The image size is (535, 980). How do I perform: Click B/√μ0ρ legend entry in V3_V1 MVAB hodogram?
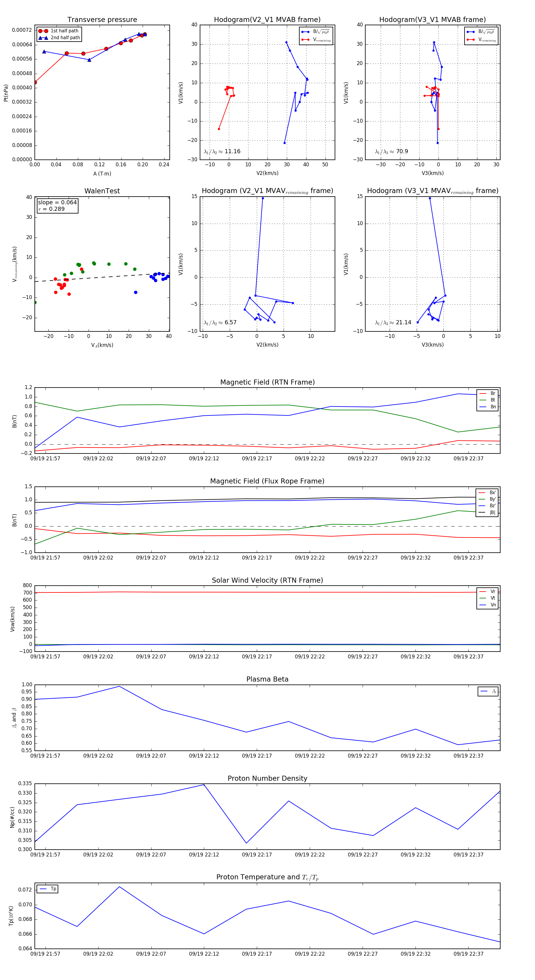[x=481, y=31]
